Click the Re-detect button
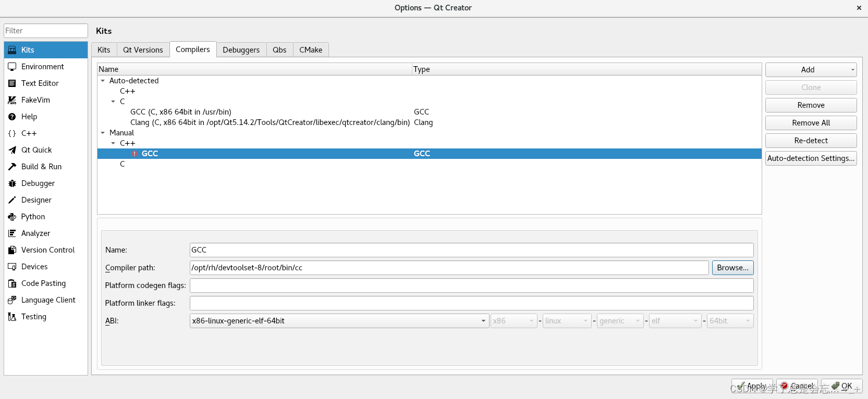The width and height of the screenshot is (868, 399). pos(811,141)
